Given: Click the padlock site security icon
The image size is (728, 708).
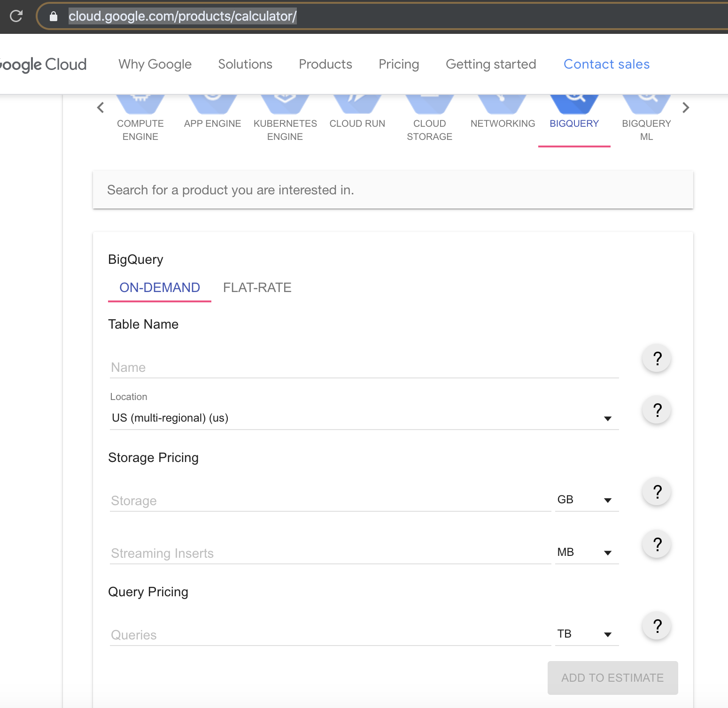Looking at the screenshot, I should [54, 16].
